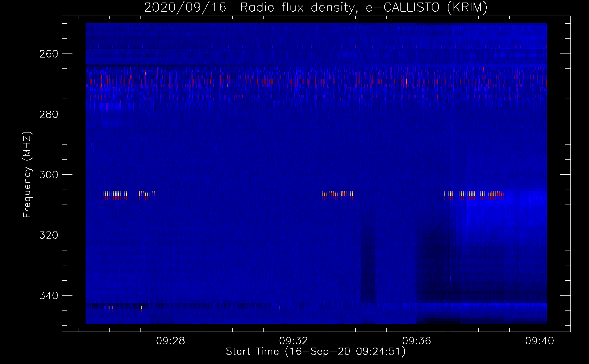This screenshot has width=589, height=364.
Task: Click the 260 frequency tick label
Action: click(49, 54)
